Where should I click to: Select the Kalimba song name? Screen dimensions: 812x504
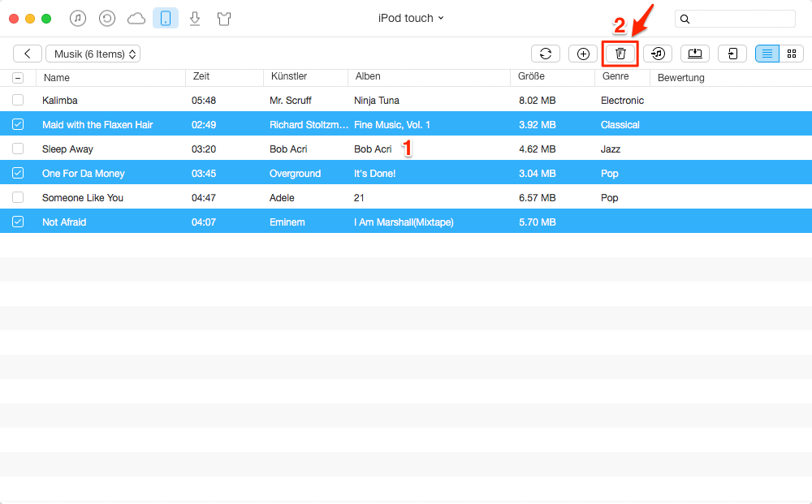[59, 101]
